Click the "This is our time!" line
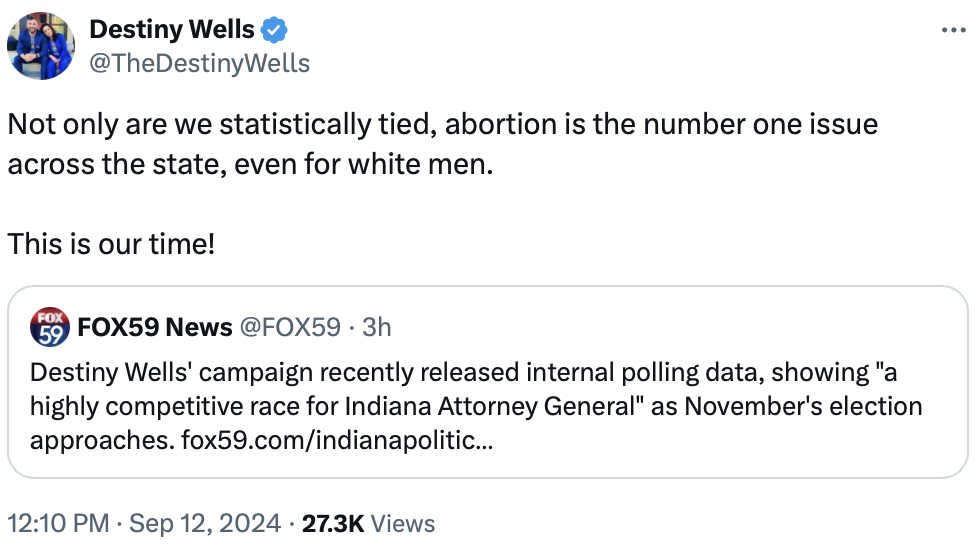The width and height of the screenshot is (976, 556). pyautogui.click(x=111, y=243)
